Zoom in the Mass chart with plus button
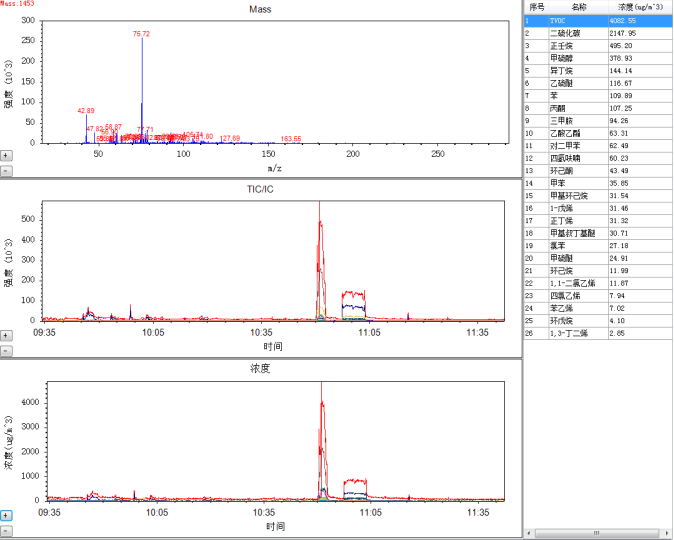The image size is (674, 540). tap(6, 155)
